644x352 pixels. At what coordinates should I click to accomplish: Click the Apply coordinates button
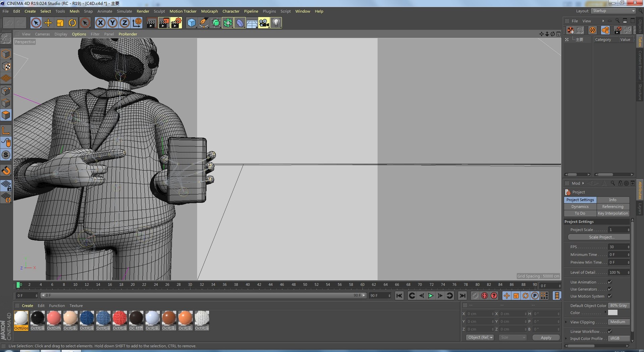pyautogui.click(x=546, y=338)
